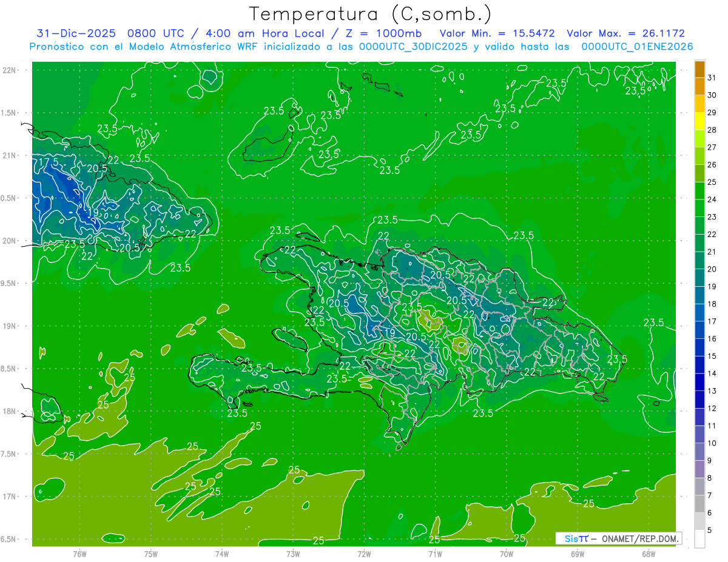The image size is (728, 562).
Task: Click the '21N' latitude label
Action: (9, 155)
